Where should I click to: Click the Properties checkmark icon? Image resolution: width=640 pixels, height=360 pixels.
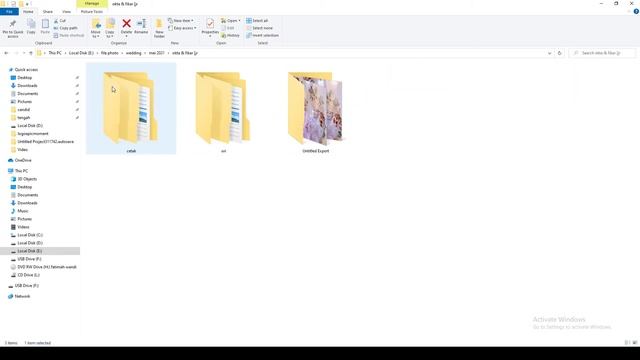(210, 24)
